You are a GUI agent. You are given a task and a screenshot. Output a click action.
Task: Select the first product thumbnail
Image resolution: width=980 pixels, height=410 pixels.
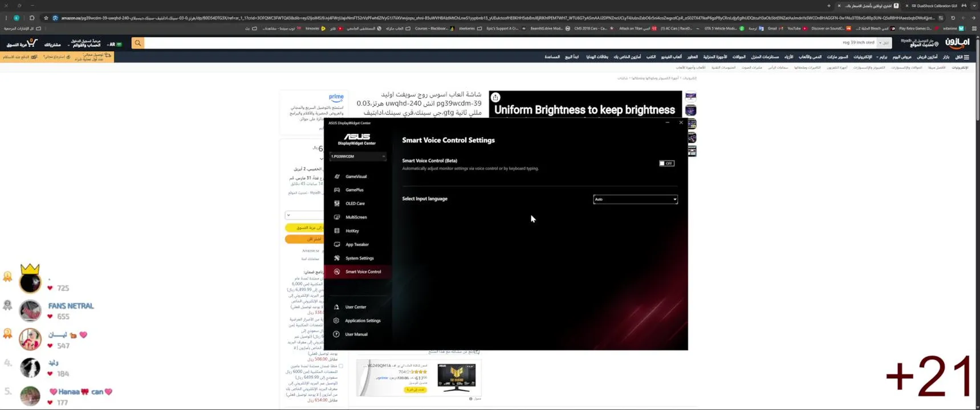691,97
